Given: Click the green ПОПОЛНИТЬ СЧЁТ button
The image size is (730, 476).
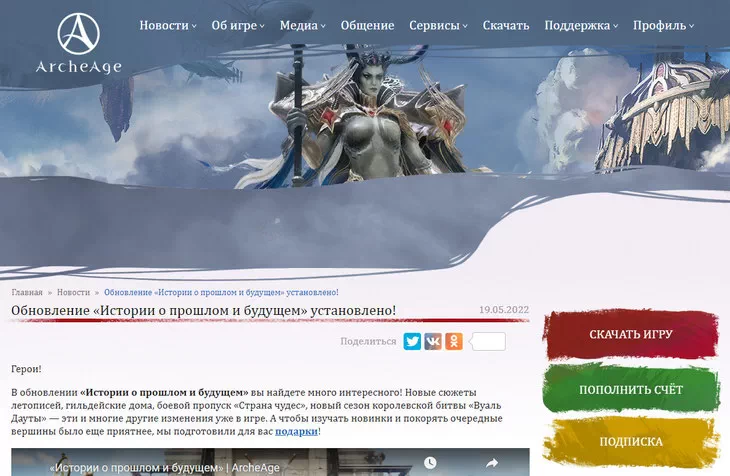Looking at the screenshot, I should [630, 389].
